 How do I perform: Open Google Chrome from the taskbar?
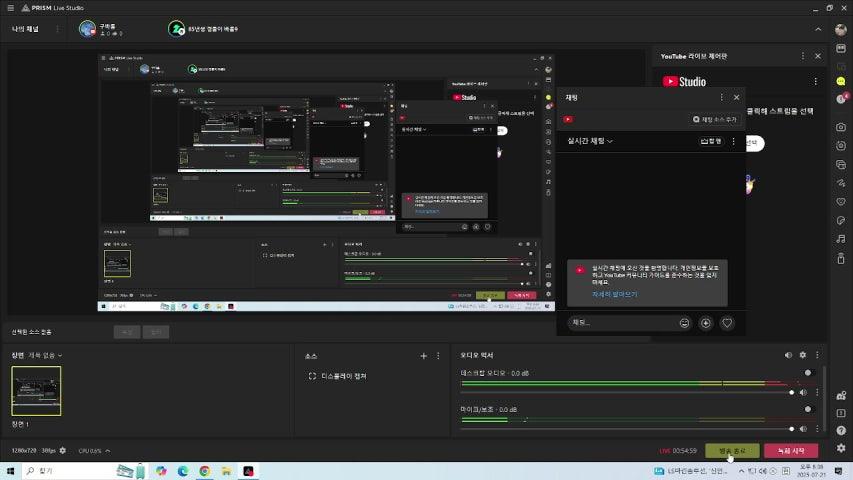205,471
